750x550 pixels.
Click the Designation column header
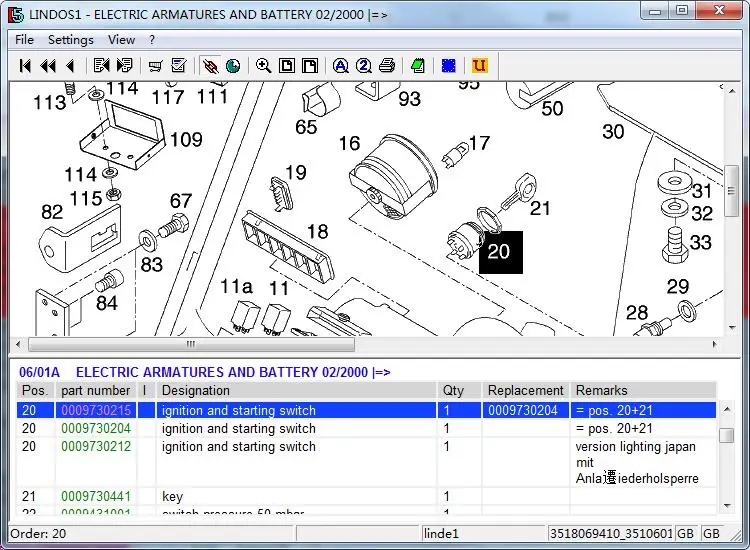coord(196,391)
